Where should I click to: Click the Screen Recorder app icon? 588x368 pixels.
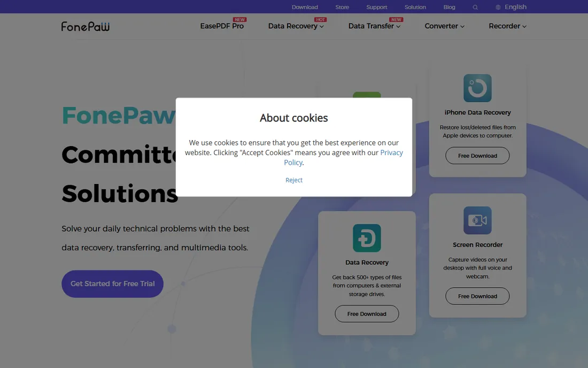477,220
